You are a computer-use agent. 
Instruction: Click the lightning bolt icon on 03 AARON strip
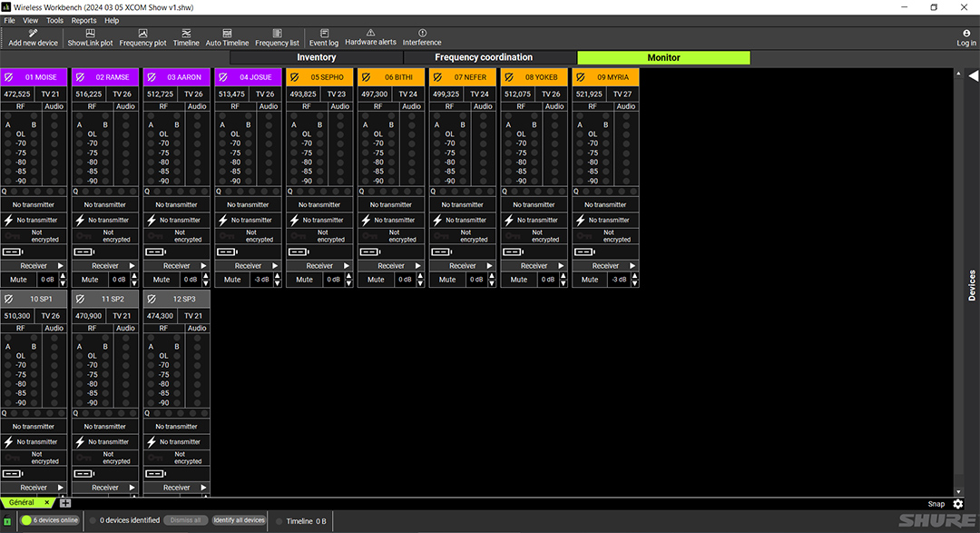click(x=152, y=221)
